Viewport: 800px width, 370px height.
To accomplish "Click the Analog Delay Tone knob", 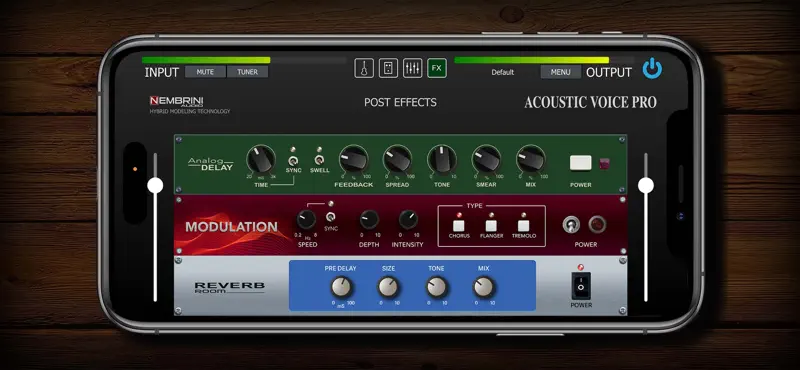I will 442,159.
